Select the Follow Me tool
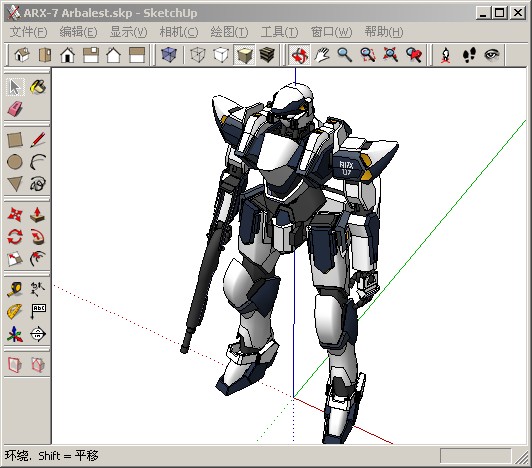This screenshot has width=532, height=468. [38, 237]
